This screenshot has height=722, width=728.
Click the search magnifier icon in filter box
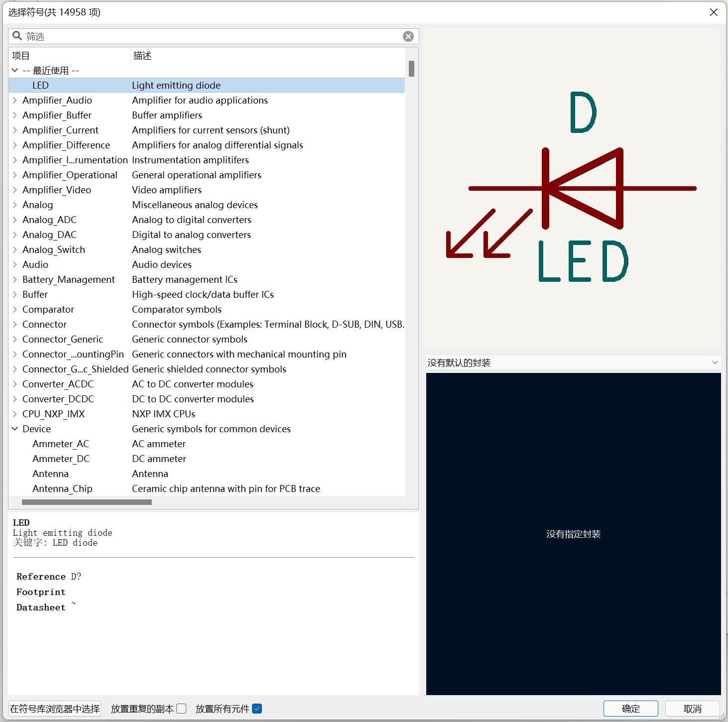(x=17, y=36)
